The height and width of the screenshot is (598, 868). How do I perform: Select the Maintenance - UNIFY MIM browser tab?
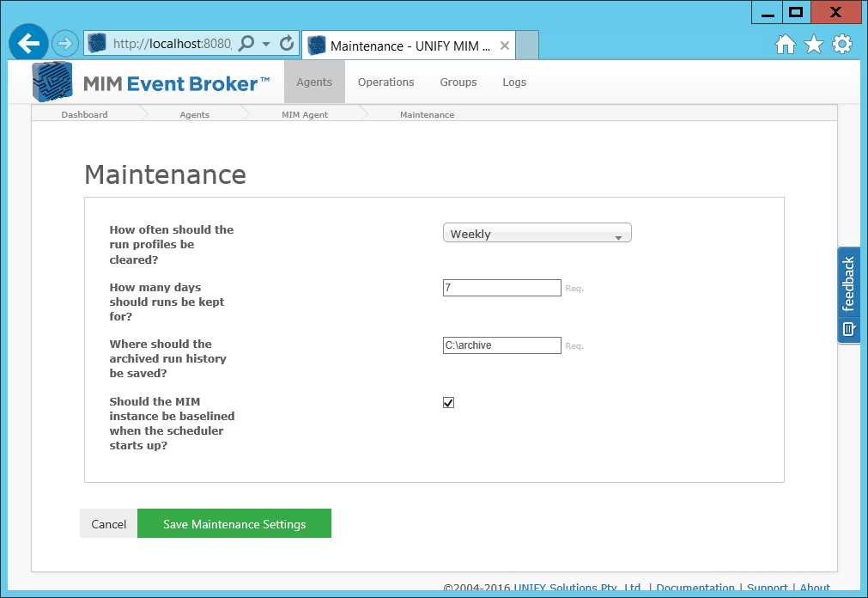pos(409,46)
